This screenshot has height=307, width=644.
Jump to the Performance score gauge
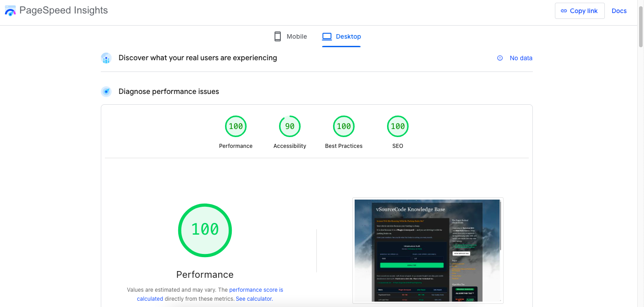pyautogui.click(x=236, y=126)
